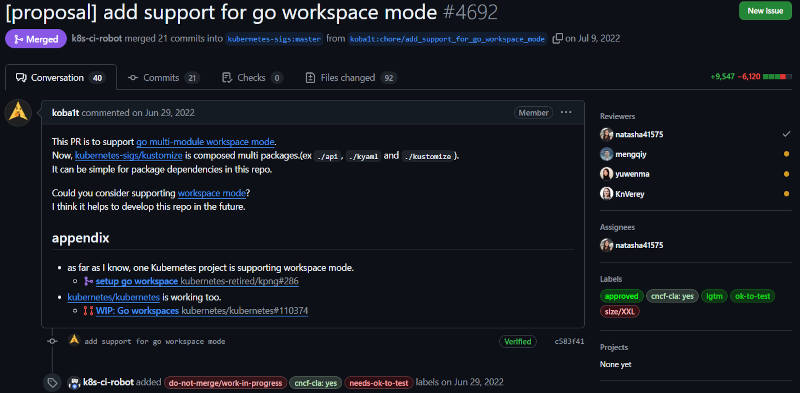This screenshot has height=393, width=800.
Task: Click the Verified commit badge
Action: coord(517,341)
